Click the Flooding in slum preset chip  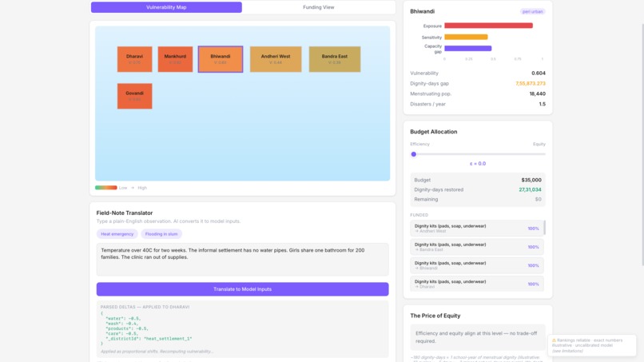(x=161, y=234)
